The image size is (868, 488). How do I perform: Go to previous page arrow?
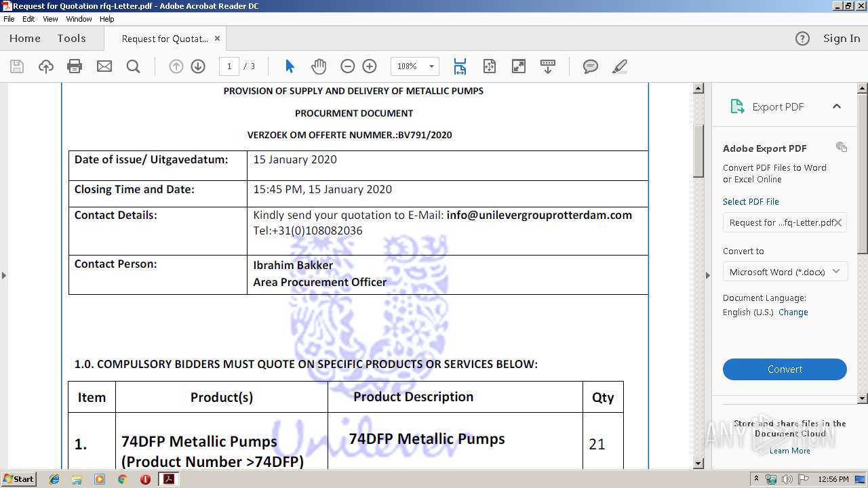[176, 66]
